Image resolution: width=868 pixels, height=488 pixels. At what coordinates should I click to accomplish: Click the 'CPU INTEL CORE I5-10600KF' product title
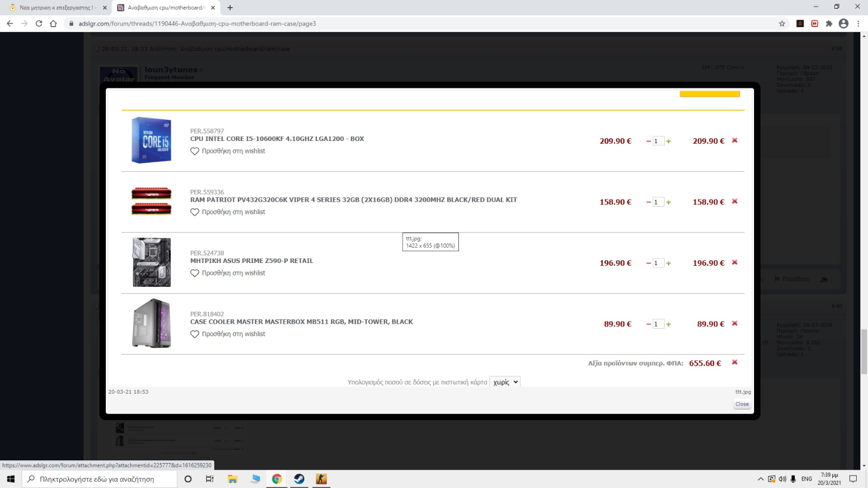pos(277,139)
